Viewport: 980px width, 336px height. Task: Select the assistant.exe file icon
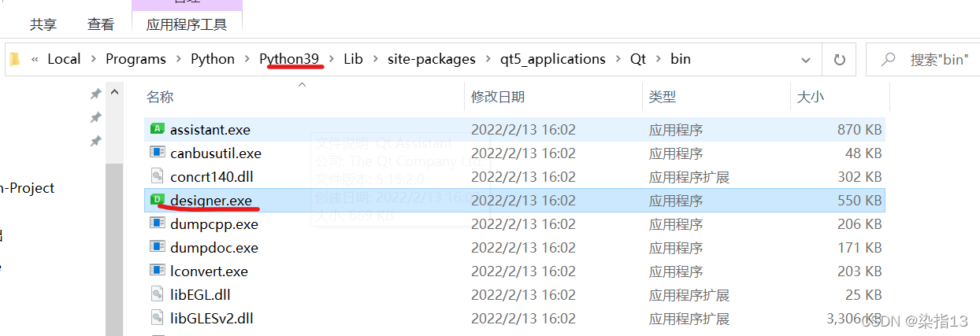pyautogui.click(x=158, y=129)
